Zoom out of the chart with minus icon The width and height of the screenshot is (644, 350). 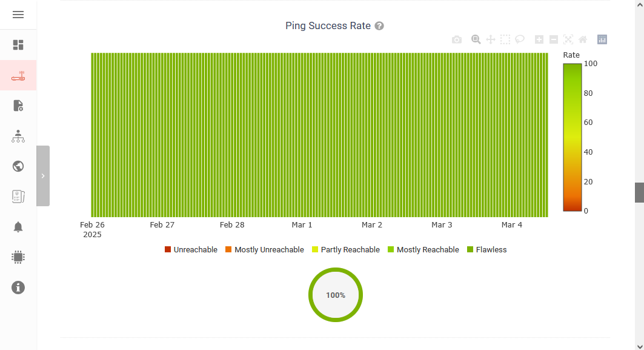point(554,40)
